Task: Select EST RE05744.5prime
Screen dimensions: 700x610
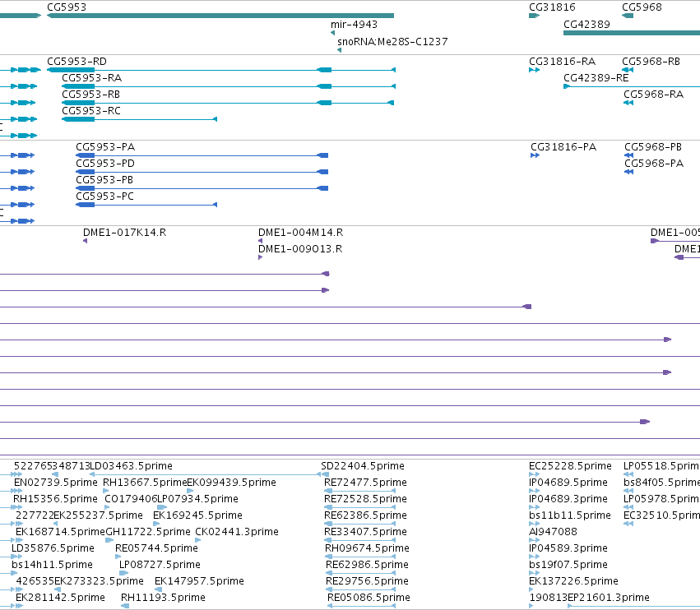Action: [156, 548]
